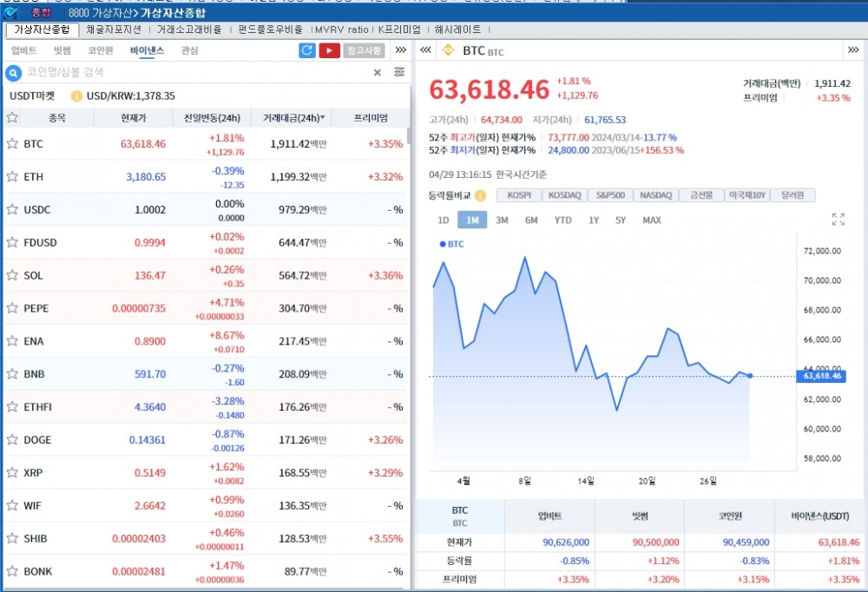Click the chart data refresh icon

pos(306,50)
